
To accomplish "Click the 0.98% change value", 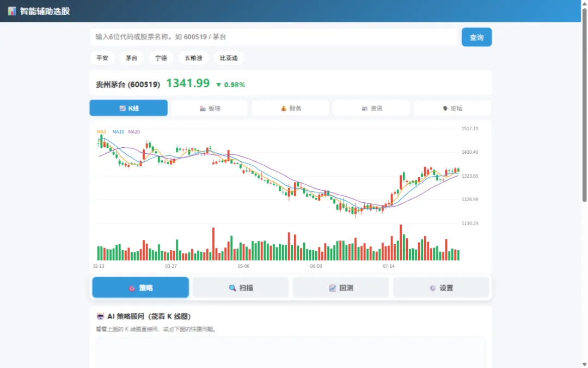I will click(x=234, y=85).
